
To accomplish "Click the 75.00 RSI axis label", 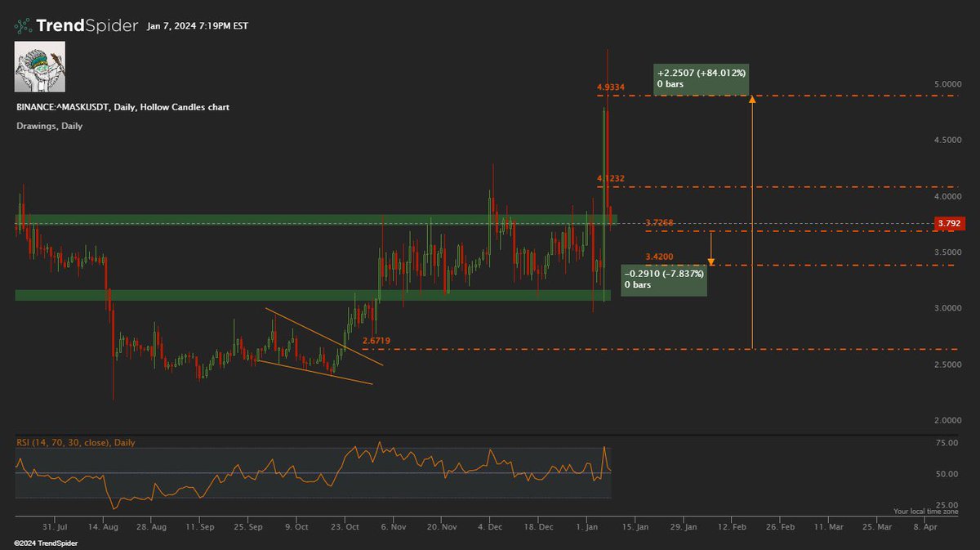I will (x=948, y=442).
